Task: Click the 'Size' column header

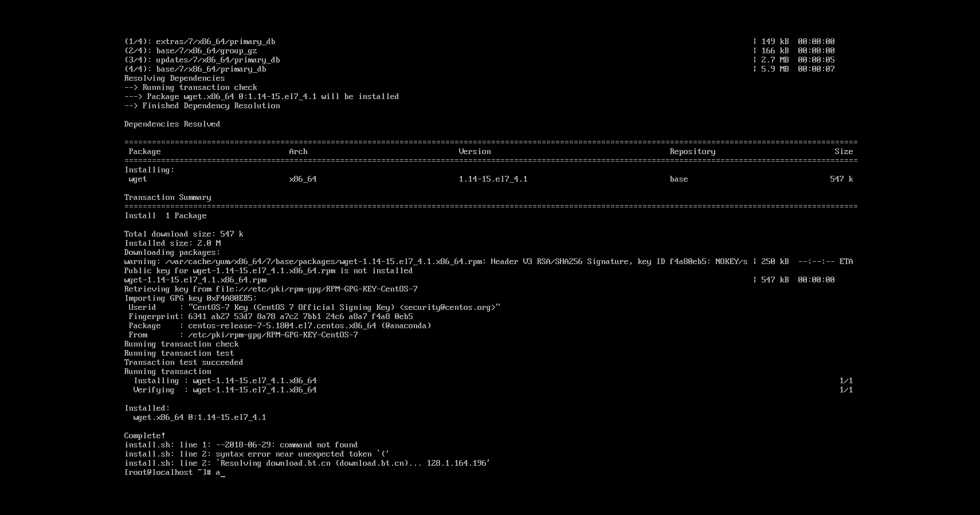Action: point(844,151)
